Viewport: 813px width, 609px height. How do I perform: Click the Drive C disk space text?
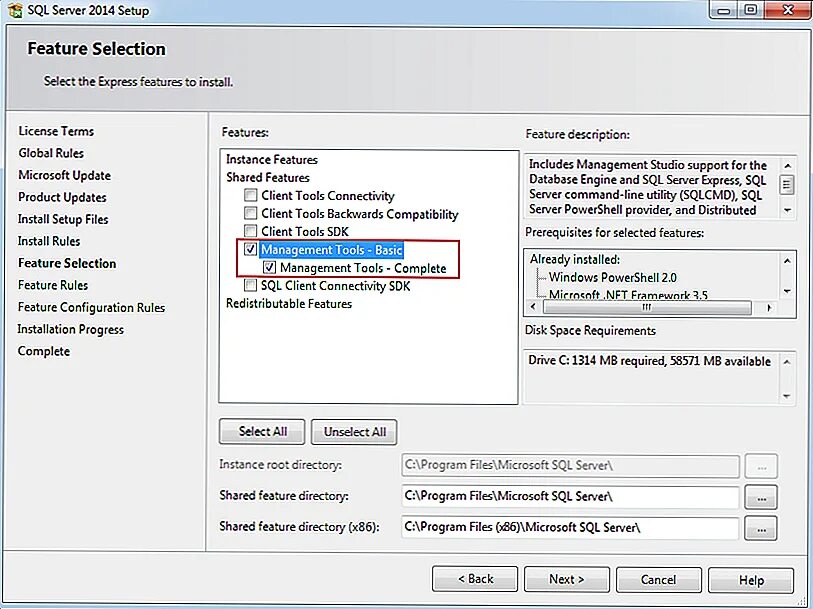pyautogui.click(x=649, y=361)
